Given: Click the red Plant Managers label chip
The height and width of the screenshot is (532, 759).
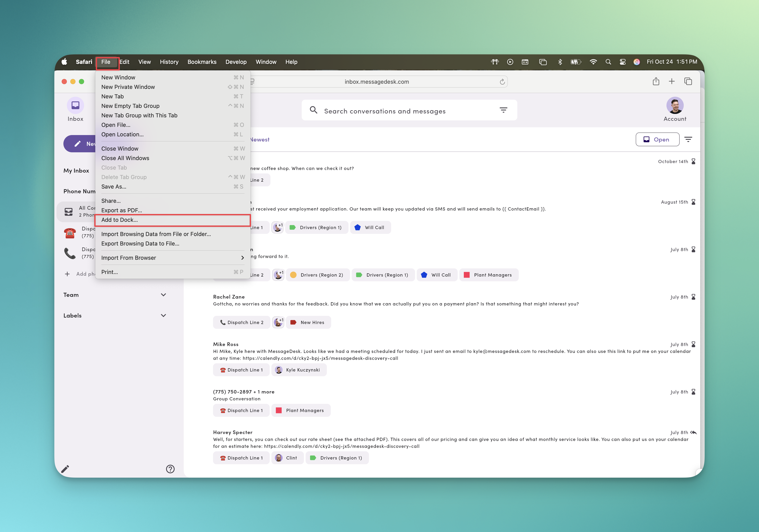Looking at the screenshot, I should [489, 275].
